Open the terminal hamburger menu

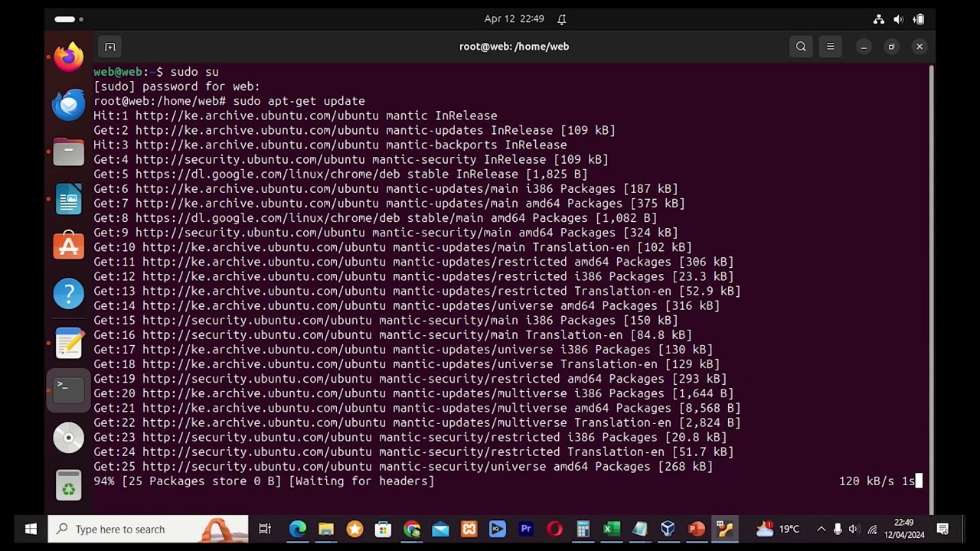click(x=830, y=47)
